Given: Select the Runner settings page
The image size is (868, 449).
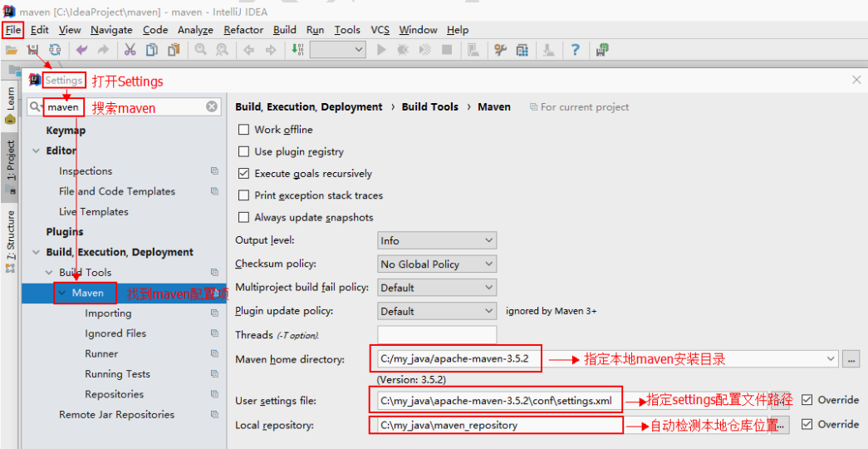Looking at the screenshot, I should point(101,353).
